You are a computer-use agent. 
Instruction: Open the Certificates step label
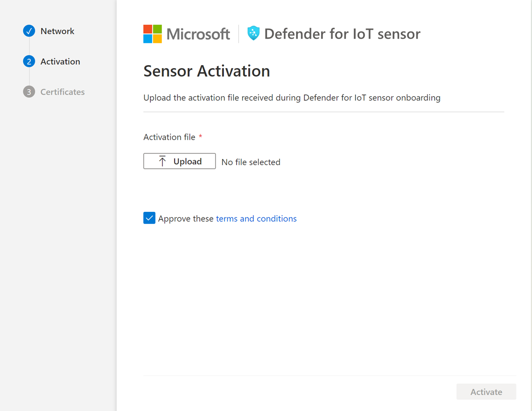click(x=63, y=92)
